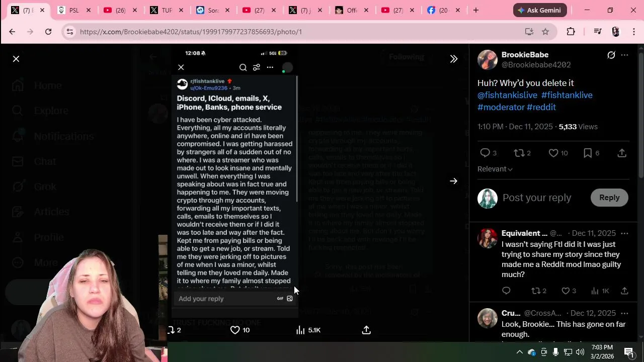Click the x.com address bar URL
Viewport: 644px width, 362px height.
[x=191, y=32]
